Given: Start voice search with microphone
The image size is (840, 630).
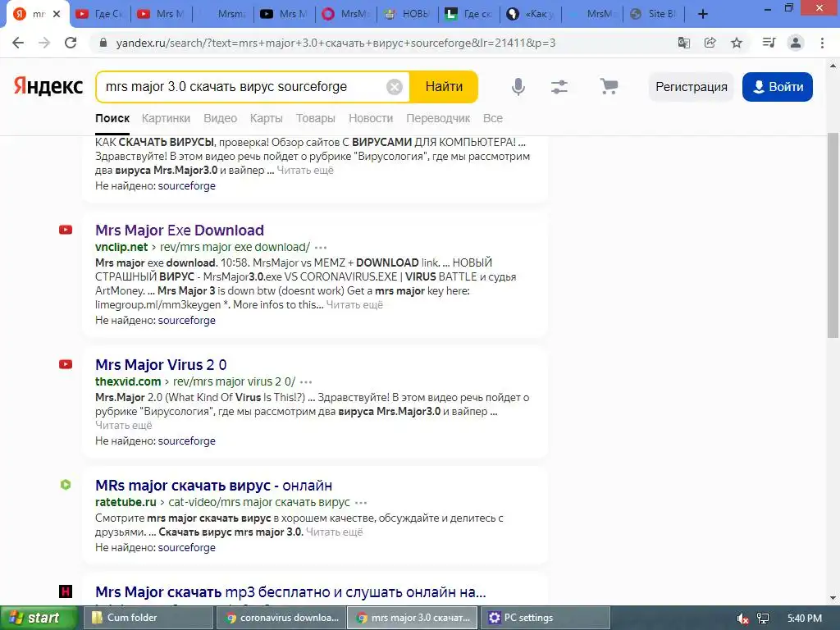Looking at the screenshot, I should pos(518,87).
